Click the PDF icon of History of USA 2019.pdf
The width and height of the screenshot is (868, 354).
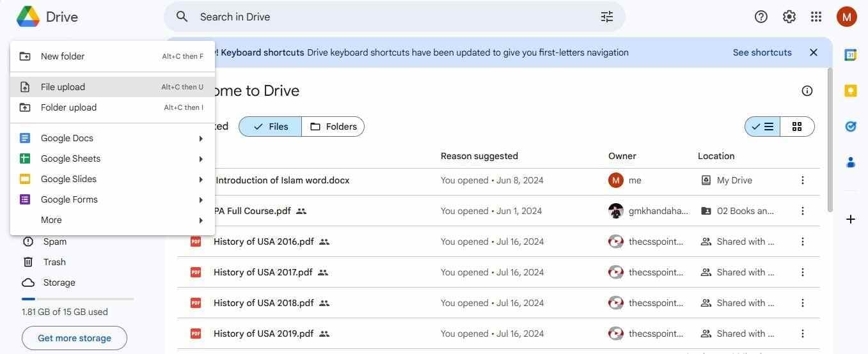pyautogui.click(x=196, y=334)
